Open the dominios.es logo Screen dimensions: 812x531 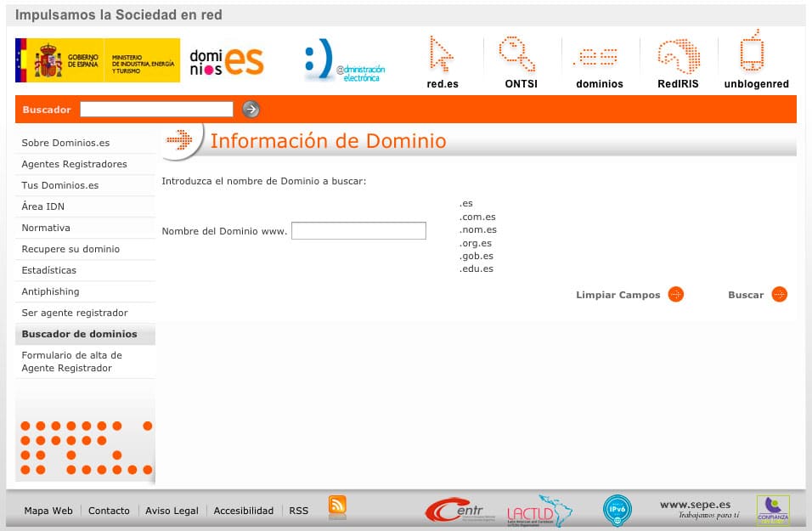pos(227,62)
